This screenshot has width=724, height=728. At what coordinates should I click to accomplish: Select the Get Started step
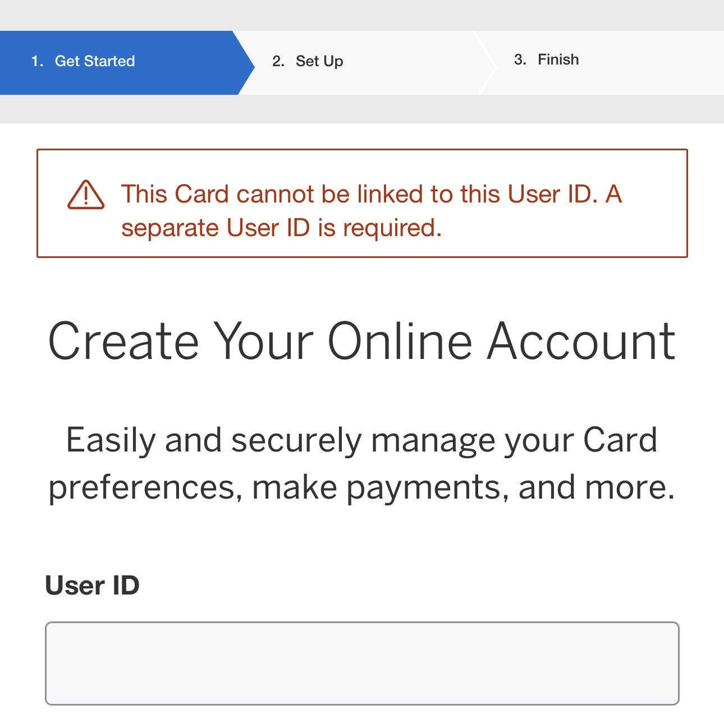tap(95, 61)
